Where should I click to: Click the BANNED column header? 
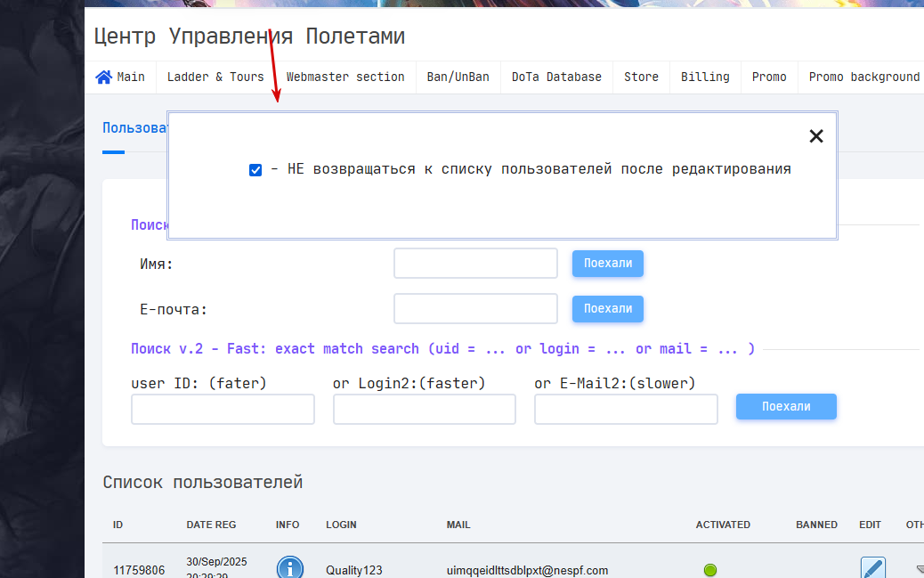pyautogui.click(x=817, y=525)
